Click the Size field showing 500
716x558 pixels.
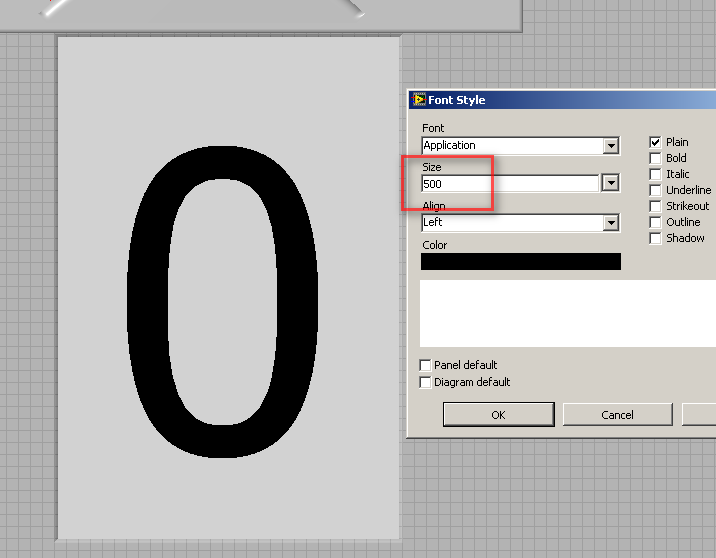click(x=509, y=184)
